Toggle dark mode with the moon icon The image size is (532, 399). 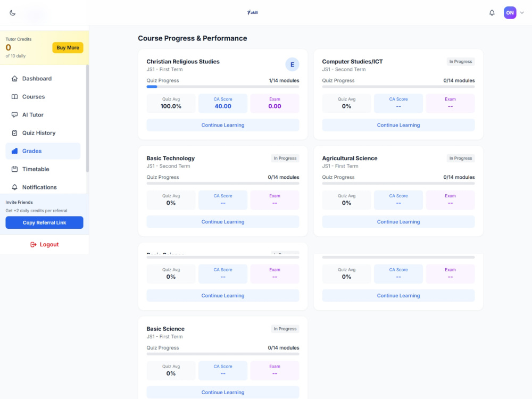[13, 13]
